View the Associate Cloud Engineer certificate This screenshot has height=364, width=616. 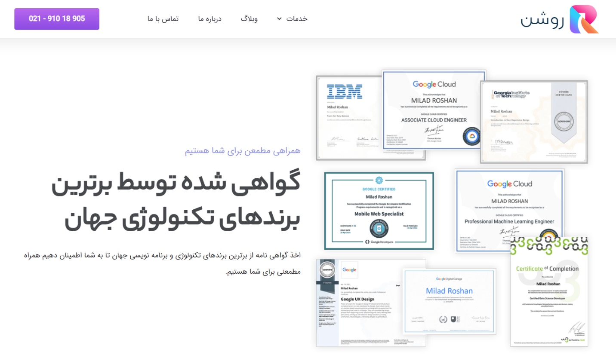[434, 110]
